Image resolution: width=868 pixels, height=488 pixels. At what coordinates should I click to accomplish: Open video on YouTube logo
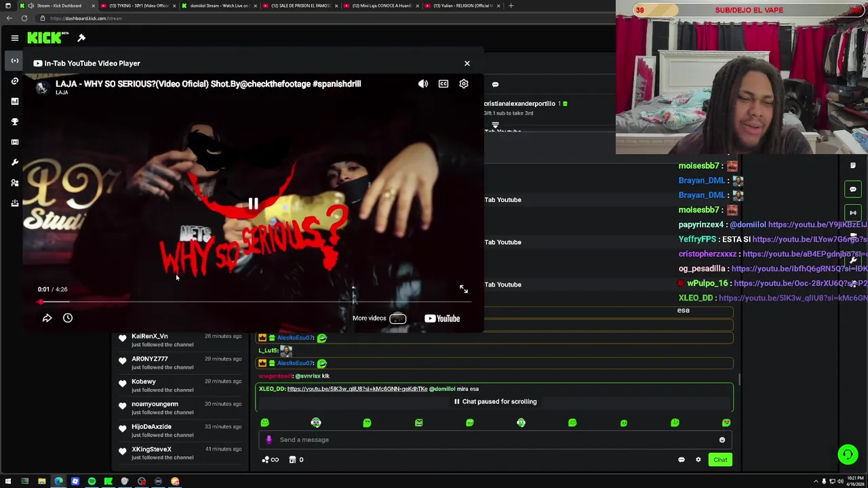pos(442,319)
